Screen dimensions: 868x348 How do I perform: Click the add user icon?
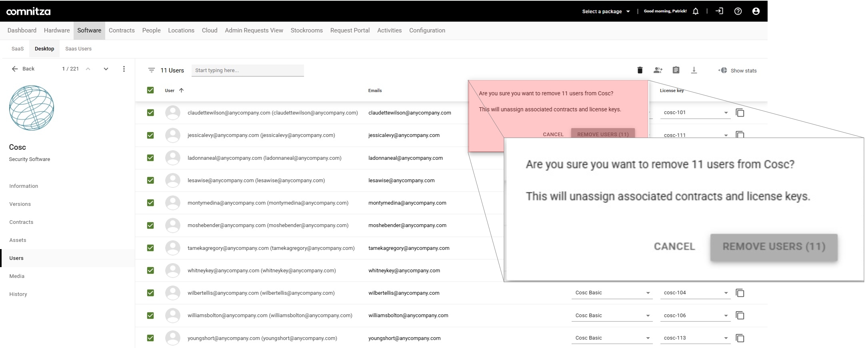pos(658,70)
